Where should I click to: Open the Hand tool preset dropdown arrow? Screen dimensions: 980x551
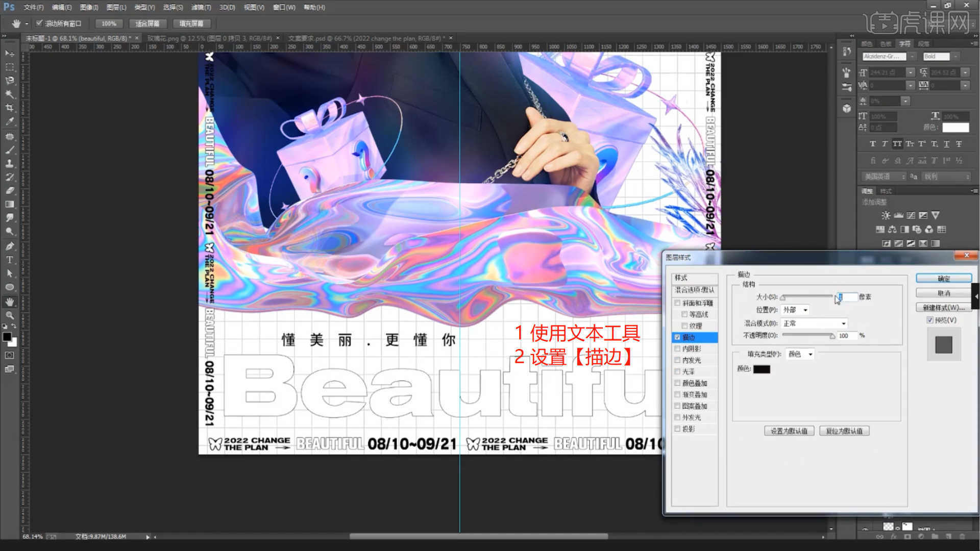(x=27, y=23)
